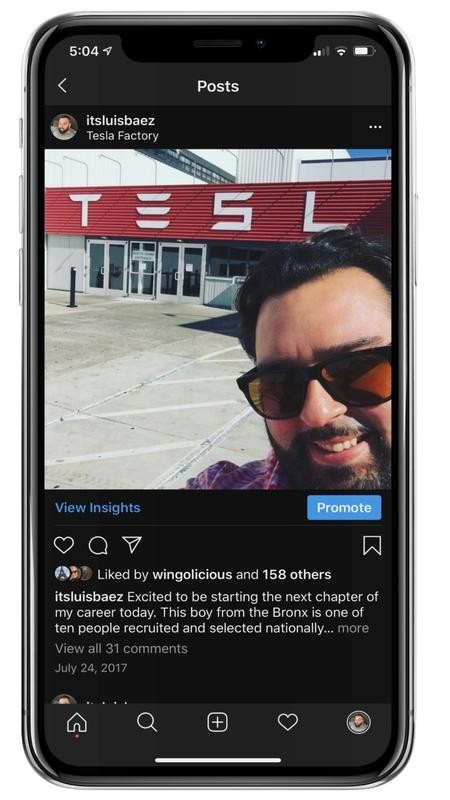Screen dimensions: 450x800
Task: Save post with the bookmark icon
Action: 372,545
